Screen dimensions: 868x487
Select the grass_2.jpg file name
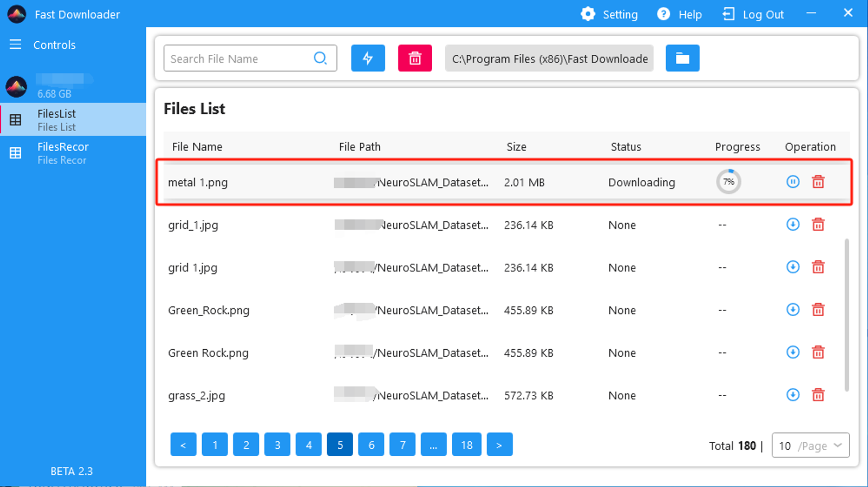(x=197, y=395)
